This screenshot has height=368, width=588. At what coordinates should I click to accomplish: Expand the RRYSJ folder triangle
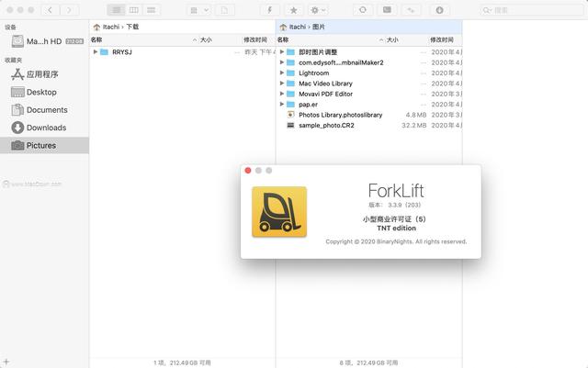point(96,51)
